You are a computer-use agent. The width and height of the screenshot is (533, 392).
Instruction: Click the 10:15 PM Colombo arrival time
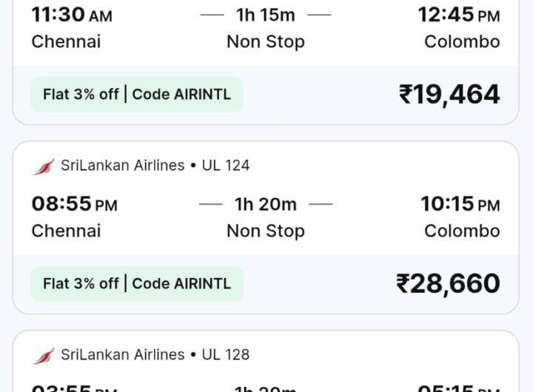pyautogui.click(x=460, y=203)
